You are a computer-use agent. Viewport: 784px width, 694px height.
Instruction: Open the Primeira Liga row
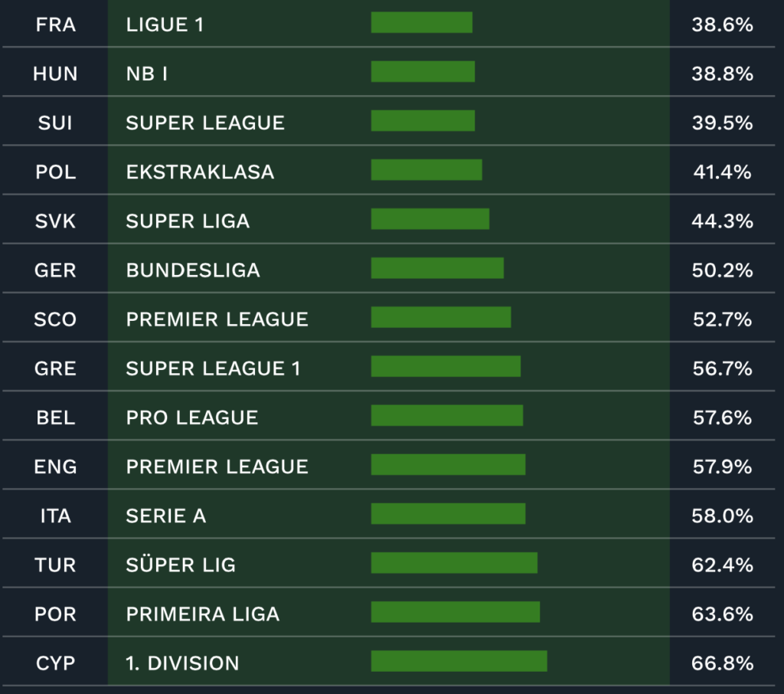[388, 614]
